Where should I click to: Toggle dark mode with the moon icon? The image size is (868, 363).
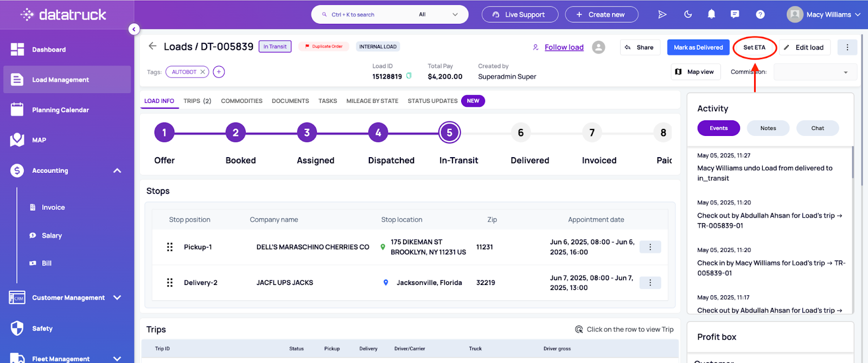tap(688, 15)
